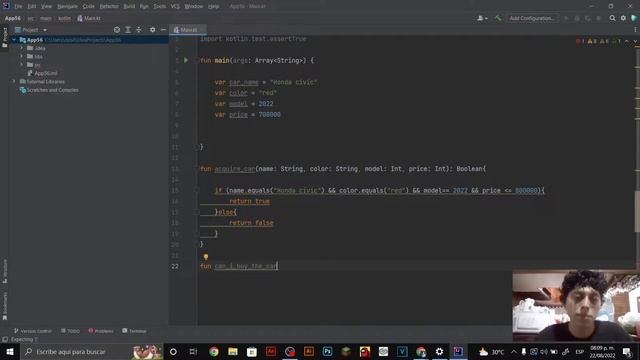This screenshot has height=360, width=640.
Task: Open the Tools menu
Action: pos(160,7)
